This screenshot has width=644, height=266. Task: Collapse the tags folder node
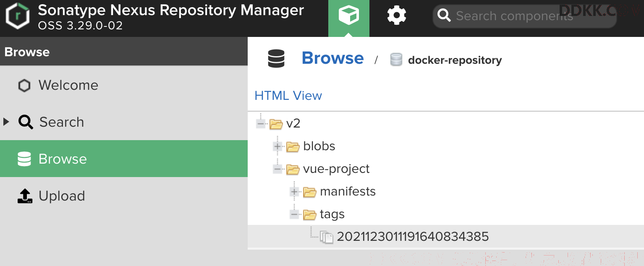pos(294,214)
